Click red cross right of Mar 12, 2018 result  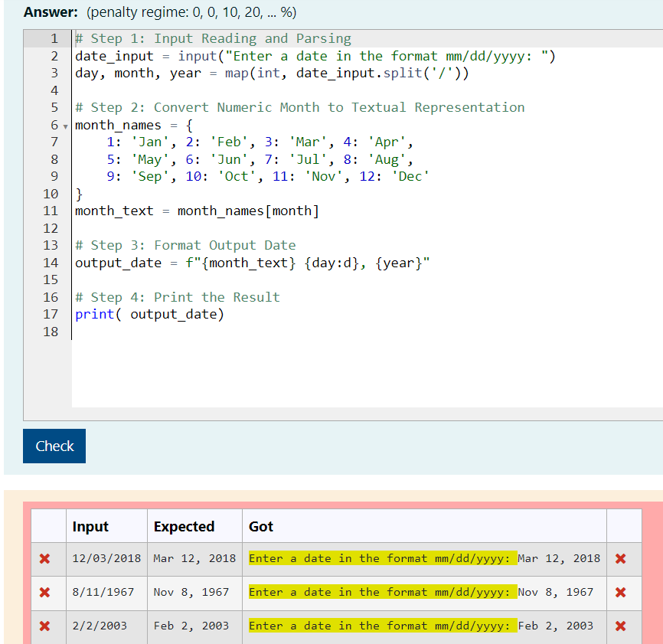click(x=620, y=558)
